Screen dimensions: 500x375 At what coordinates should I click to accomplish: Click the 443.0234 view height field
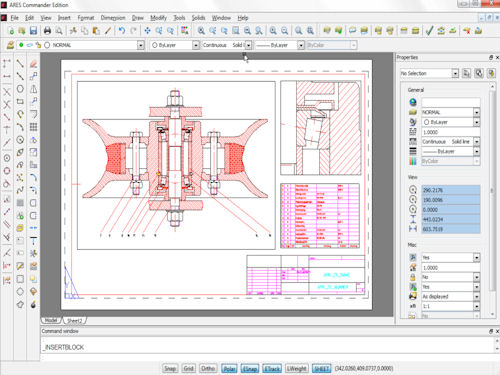[x=451, y=219]
